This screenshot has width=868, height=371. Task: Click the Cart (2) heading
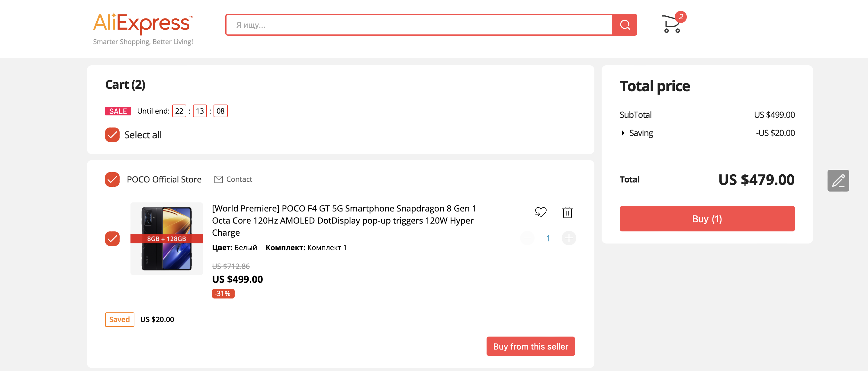[x=125, y=85]
